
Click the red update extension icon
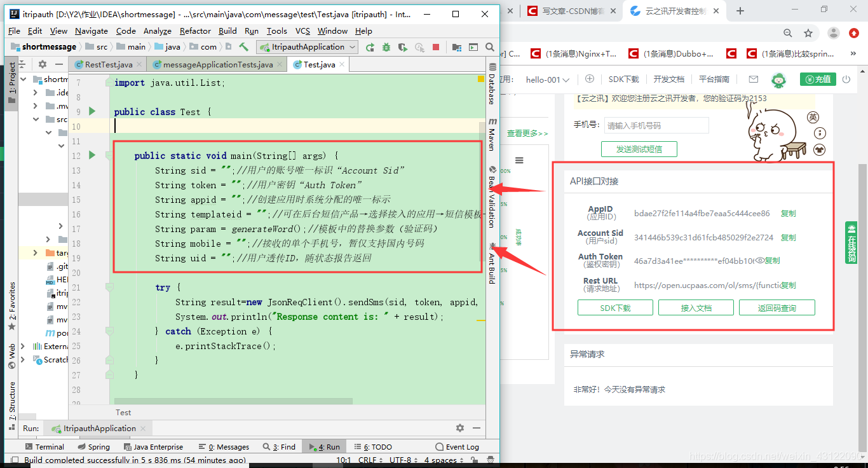click(x=853, y=33)
